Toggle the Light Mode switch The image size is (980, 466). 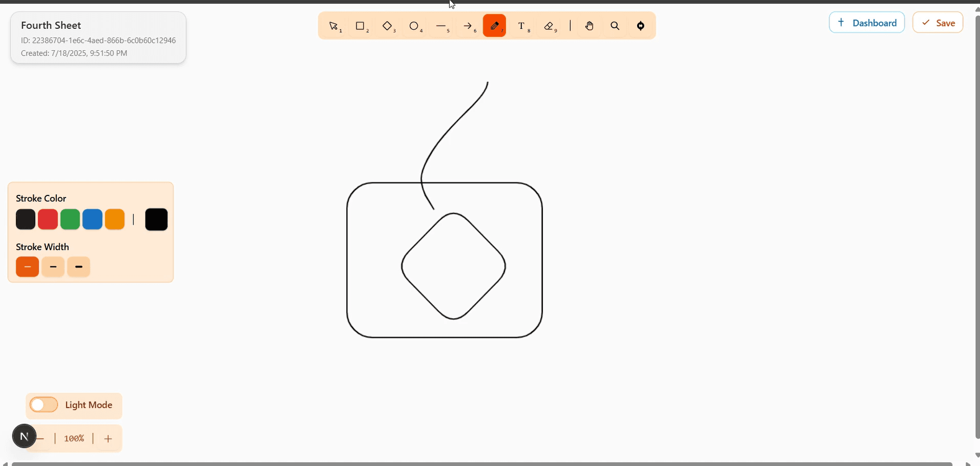(44, 405)
